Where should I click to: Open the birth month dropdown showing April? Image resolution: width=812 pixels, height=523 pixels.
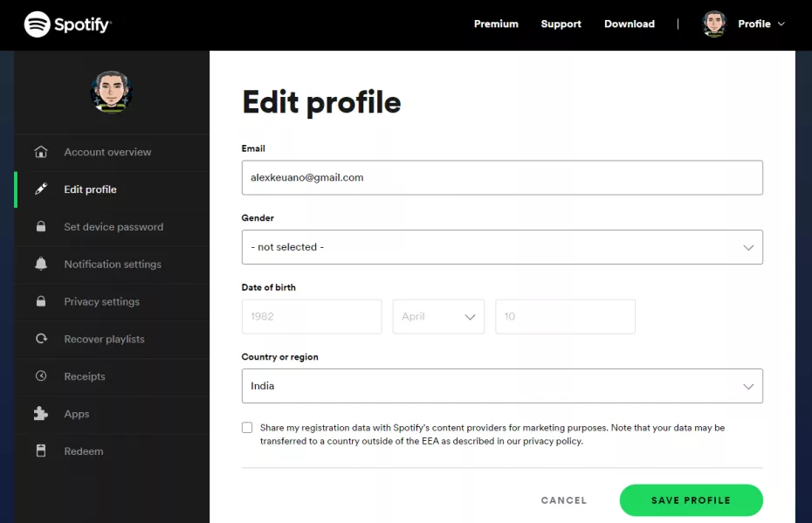(438, 317)
